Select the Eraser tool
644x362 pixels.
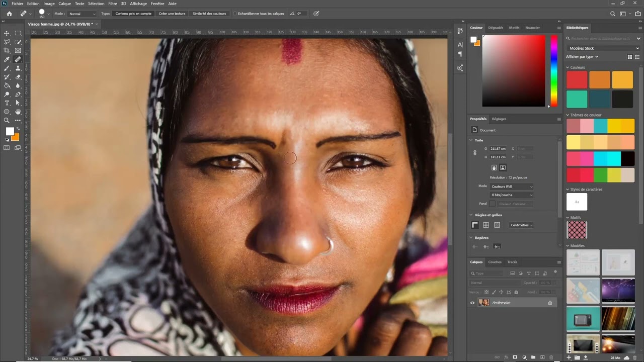[x=18, y=77]
